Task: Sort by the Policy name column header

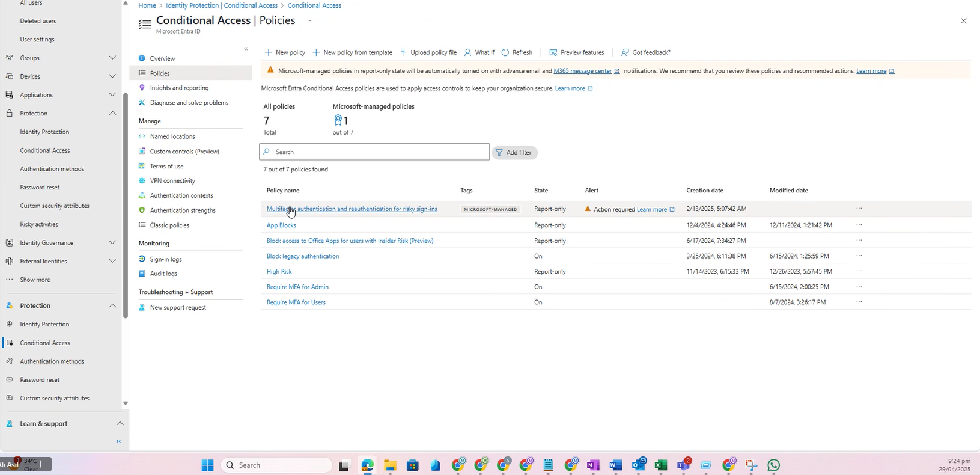Action: [x=283, y=191]
